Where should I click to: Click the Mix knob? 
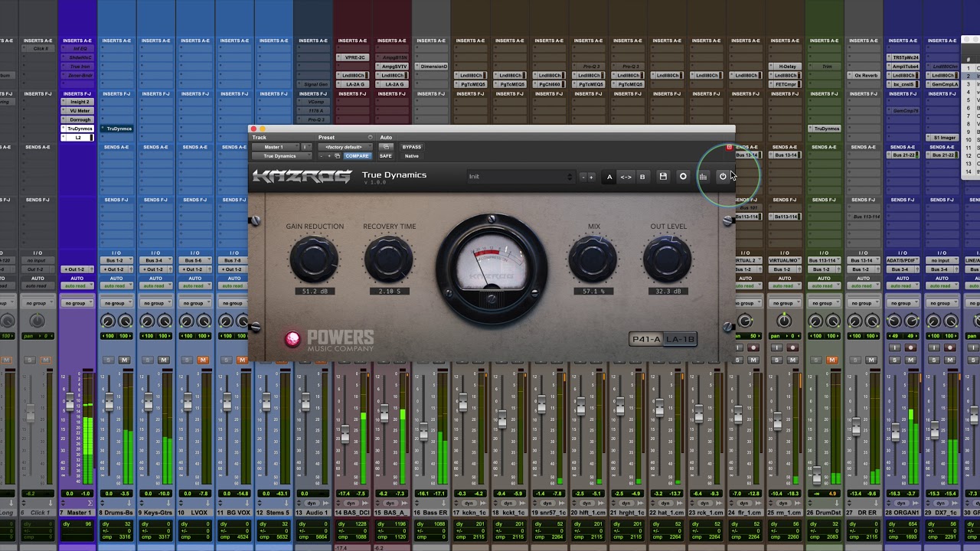[x=593, y=259]
